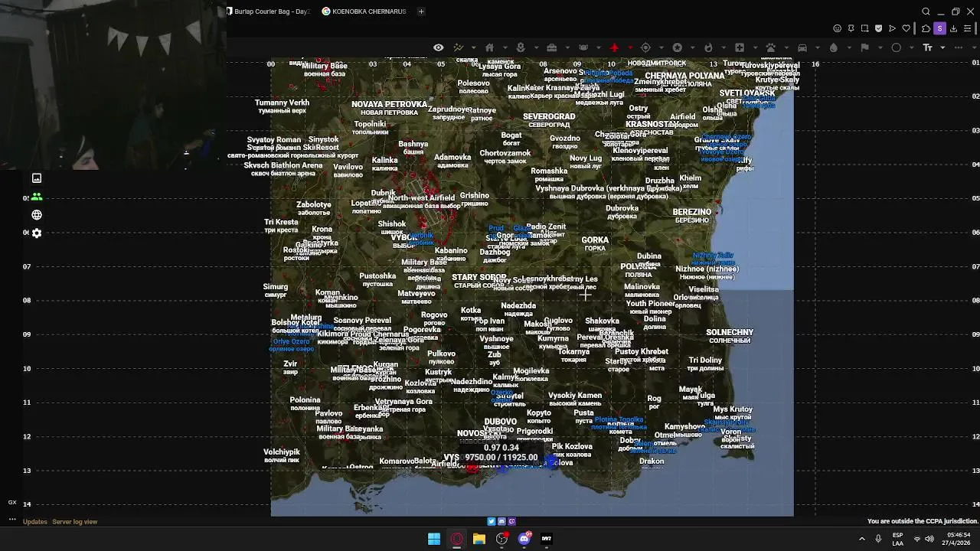Select the fire marker icon
This screenshot has height=551, width=980.
[x=708, y=47]
